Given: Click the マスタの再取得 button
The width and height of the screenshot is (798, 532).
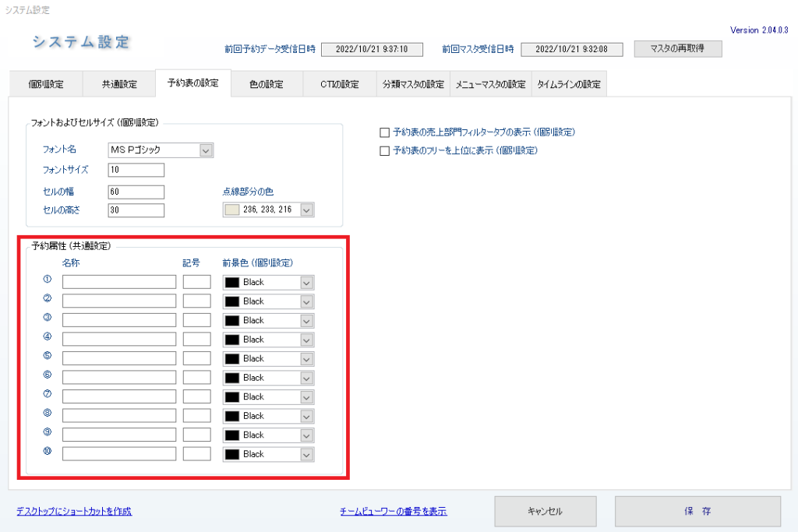Looking at the screenshot, I should pos(678,49).
